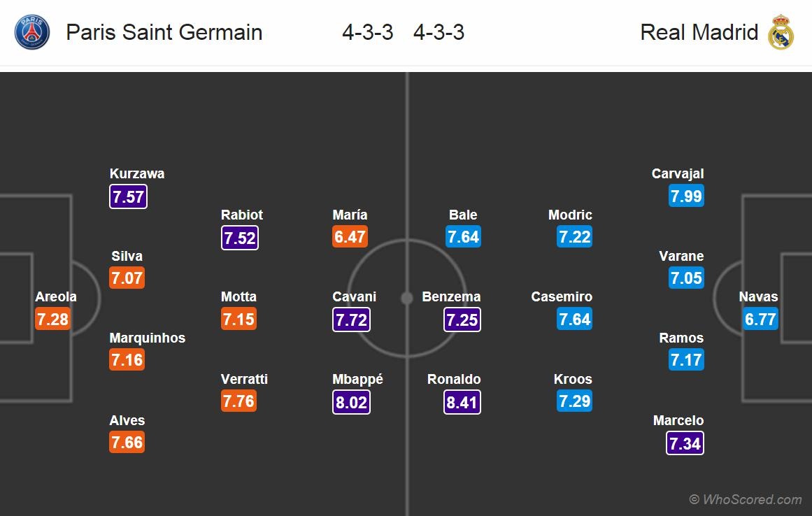Open the Paris Saint Germain team name

164,32
